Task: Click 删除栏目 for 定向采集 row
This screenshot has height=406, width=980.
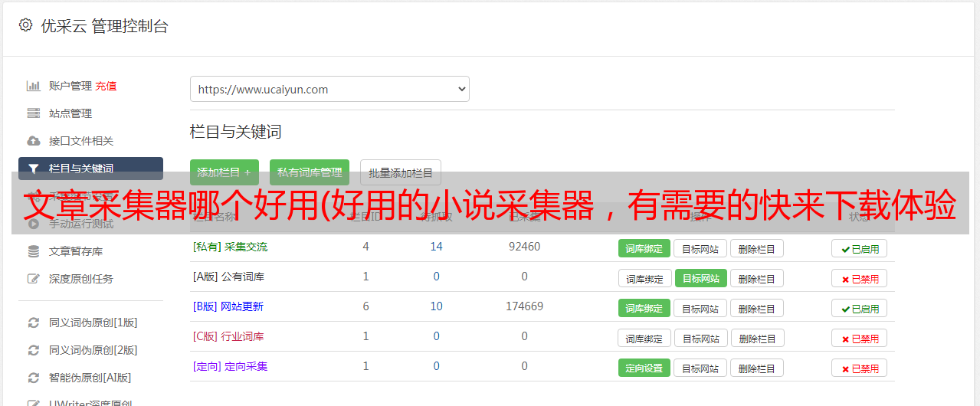Action: 757,368
